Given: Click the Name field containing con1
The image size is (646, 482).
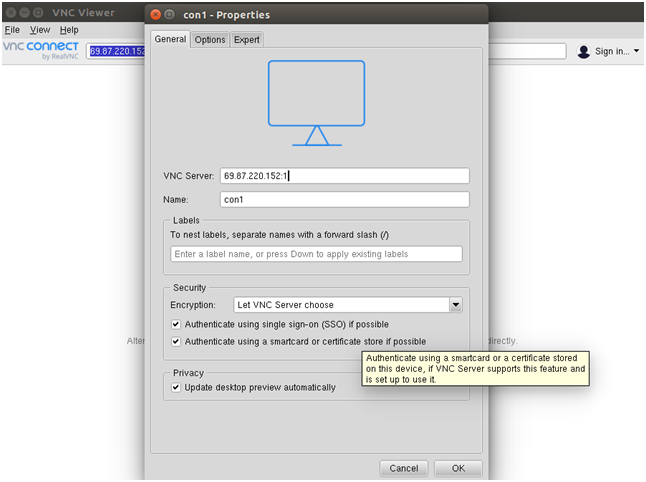Looking at the screenshot, I should click(x=344, y=200).
